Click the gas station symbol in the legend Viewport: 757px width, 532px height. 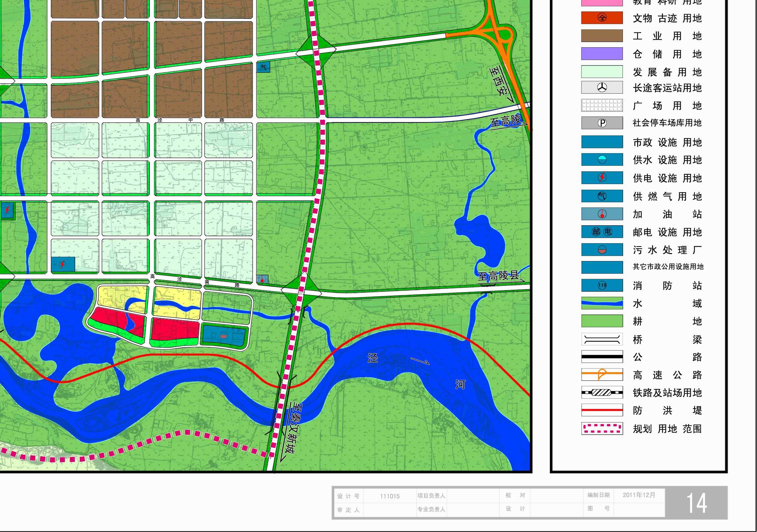[602, 214]
